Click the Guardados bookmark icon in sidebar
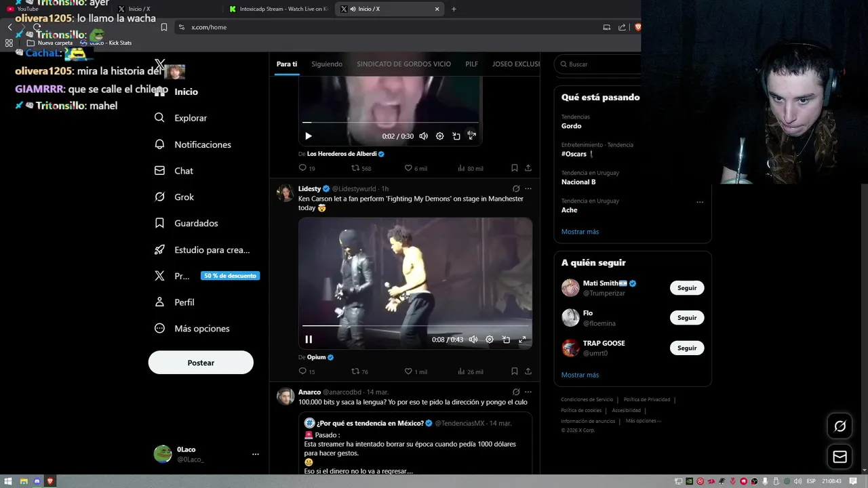 click(159, 223)
